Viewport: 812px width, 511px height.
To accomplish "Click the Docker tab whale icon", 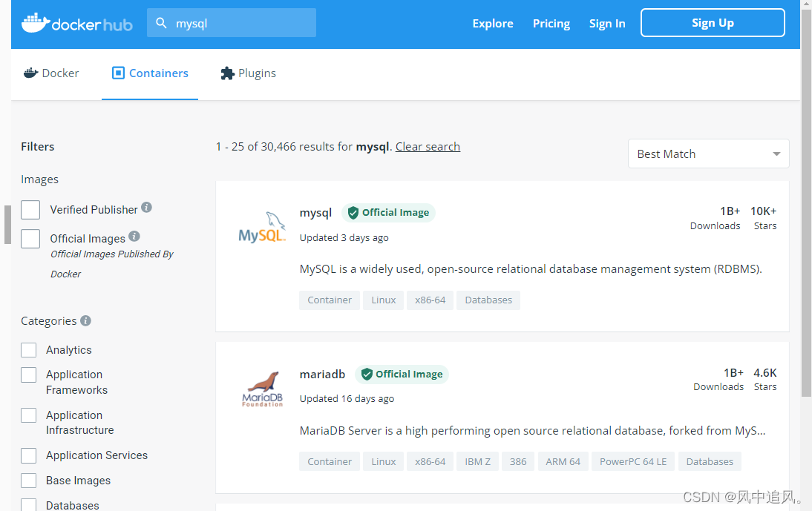I will click(x=31, y=73).
